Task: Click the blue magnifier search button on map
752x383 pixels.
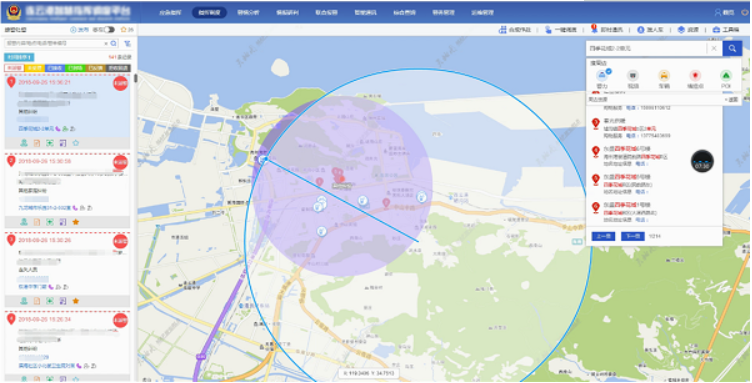Action: pos(732,48)
